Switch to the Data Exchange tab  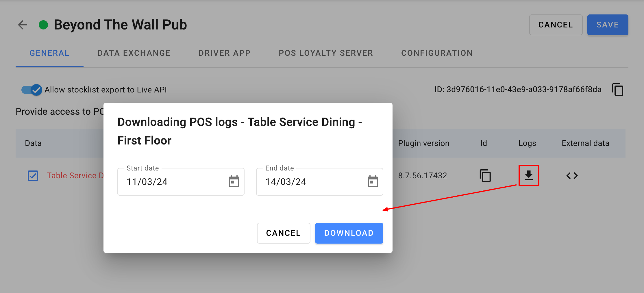pos(134,53)
